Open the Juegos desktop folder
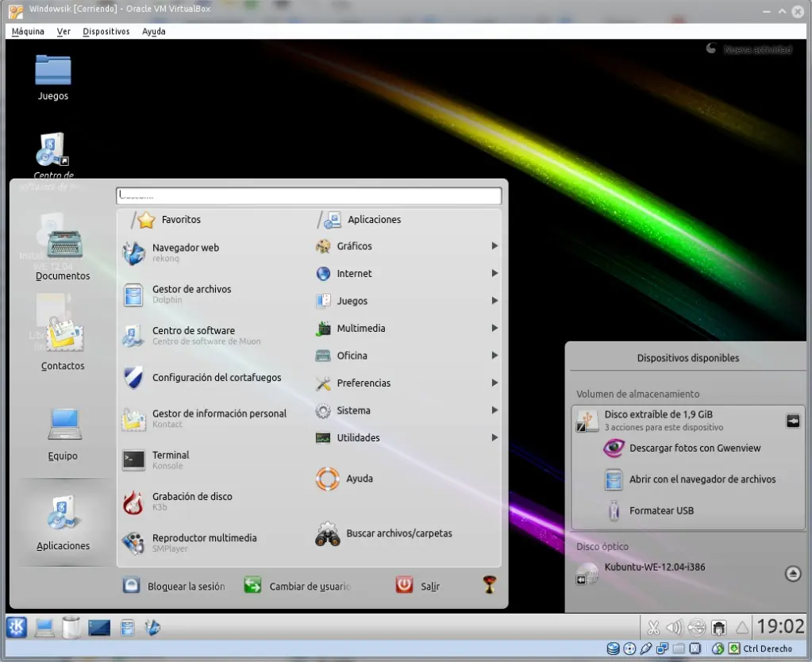The image size is (812, 662). coord(53,77)
